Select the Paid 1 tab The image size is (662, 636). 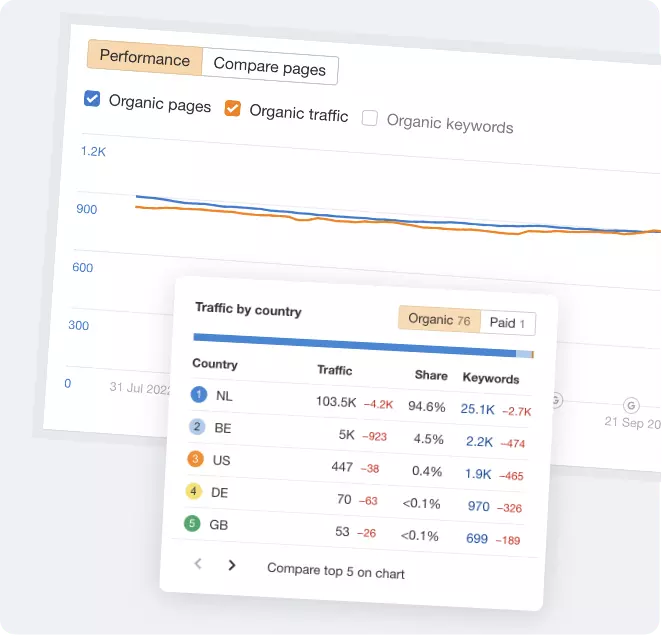pyautogui.click(x=508, y=323)
